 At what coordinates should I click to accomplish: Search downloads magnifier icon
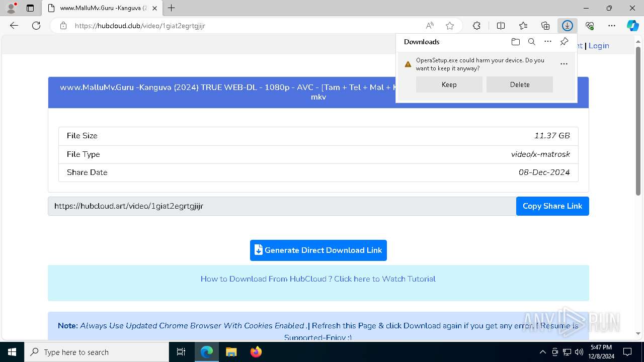pos(532,42)
